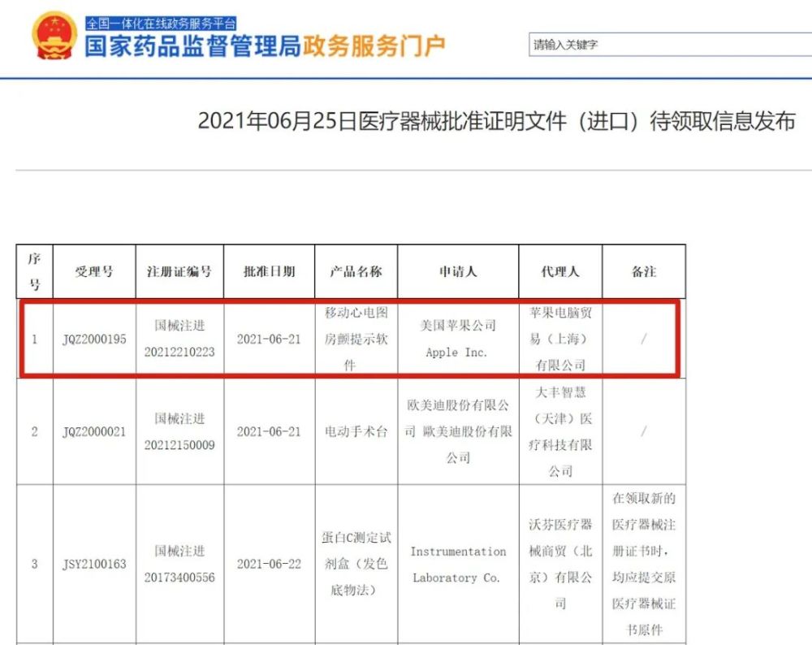Select product name 电动手术台

pyautogui.click(x=356, y=431)
